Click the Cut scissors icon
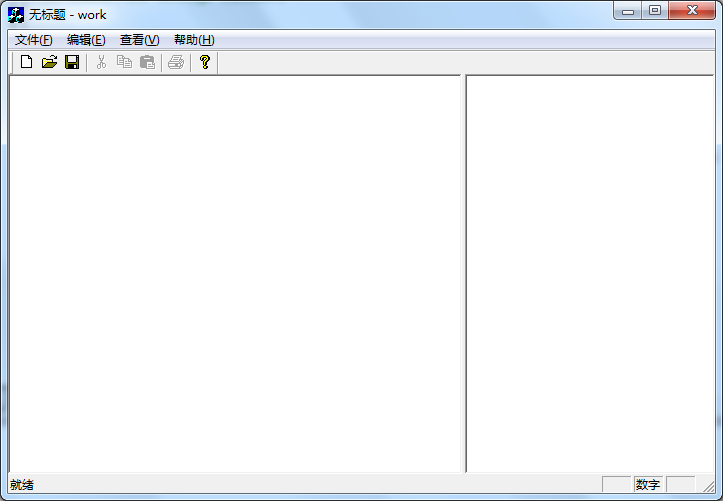723x501 pixels. (101, 62)
